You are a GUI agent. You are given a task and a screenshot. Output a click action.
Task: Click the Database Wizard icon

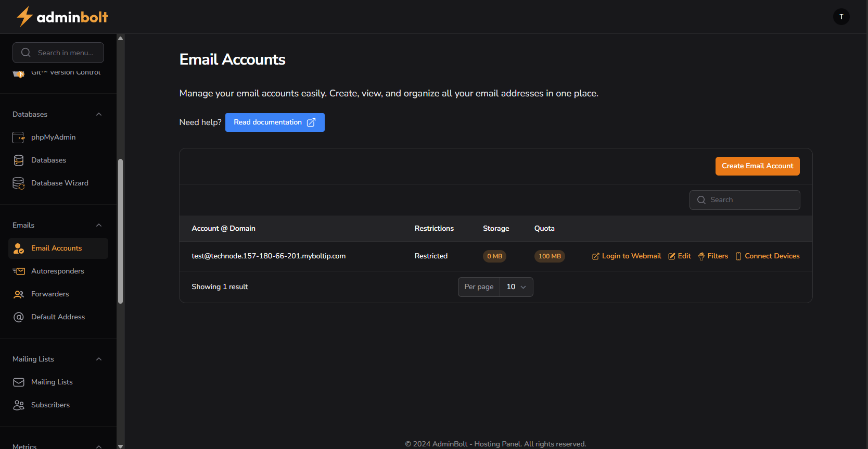[19, 183]
